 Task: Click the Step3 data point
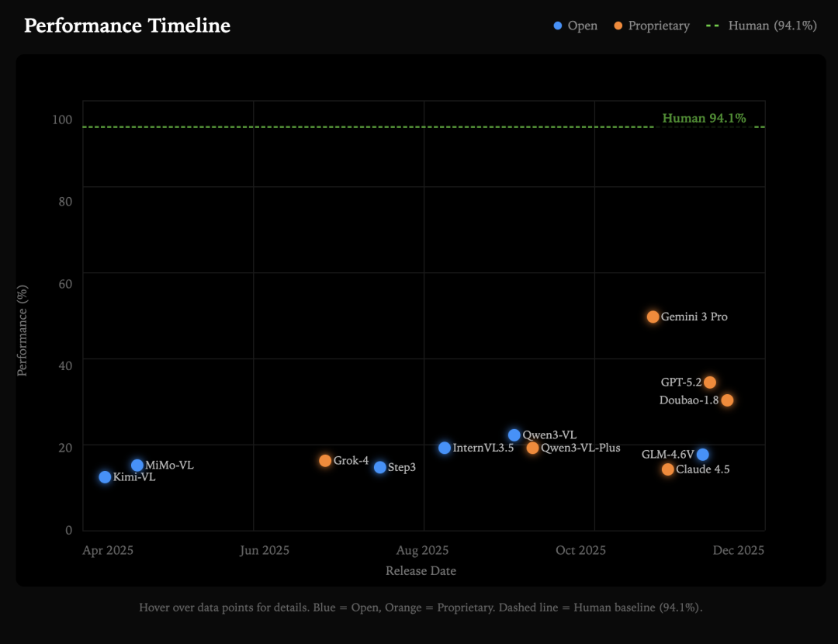380,467
